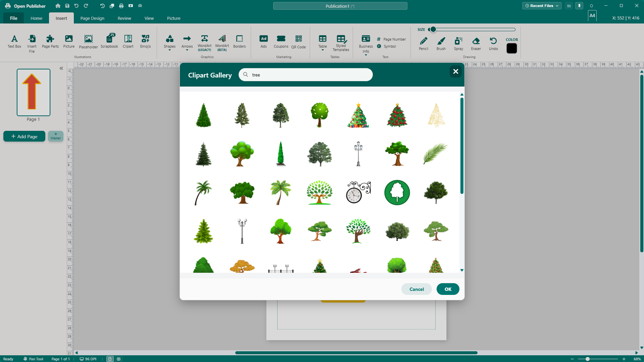Open the Emojis picker
This screenshot has height=362, width=644.
(145, 42)
